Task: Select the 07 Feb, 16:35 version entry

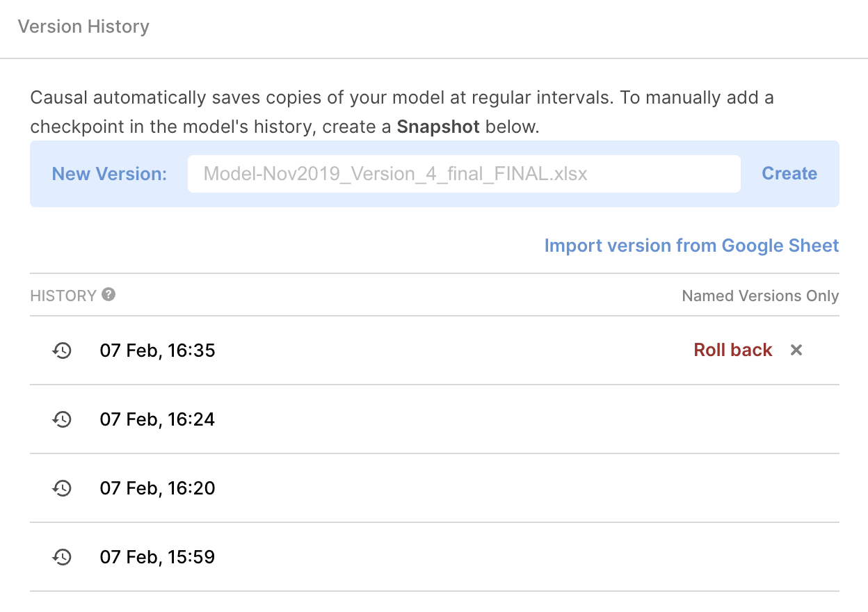Action: 158,351
